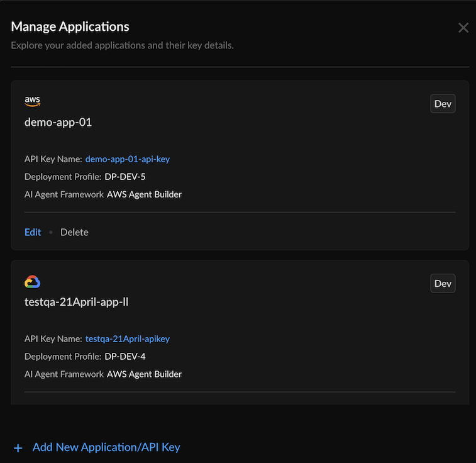Image resolution: width=476 pixels, height=463 pixels.
Task: Click Add New Application/API Key text
Action: [106, 447]
